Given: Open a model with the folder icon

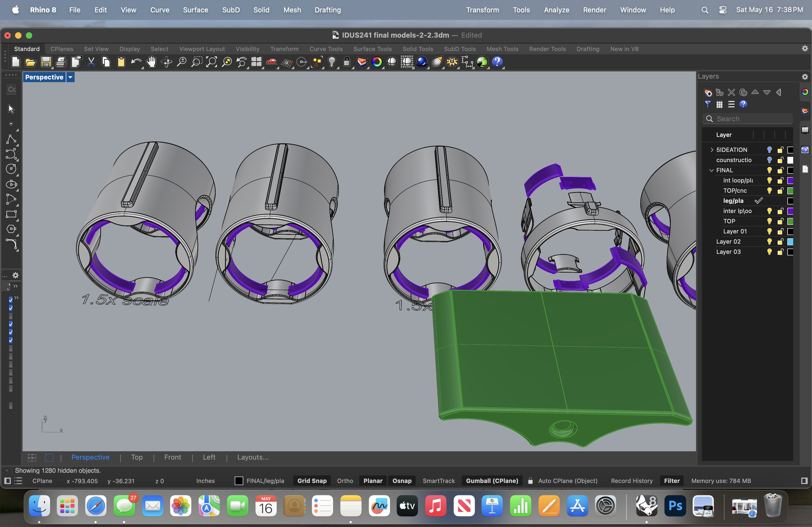Looking at the screenshot, I should point(31,62).
